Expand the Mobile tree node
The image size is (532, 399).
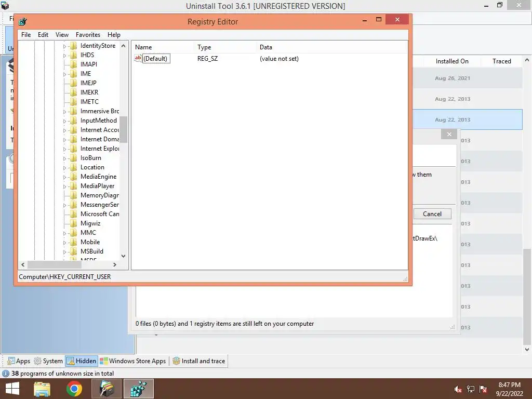pyautogui.click(x=64, y=243)
